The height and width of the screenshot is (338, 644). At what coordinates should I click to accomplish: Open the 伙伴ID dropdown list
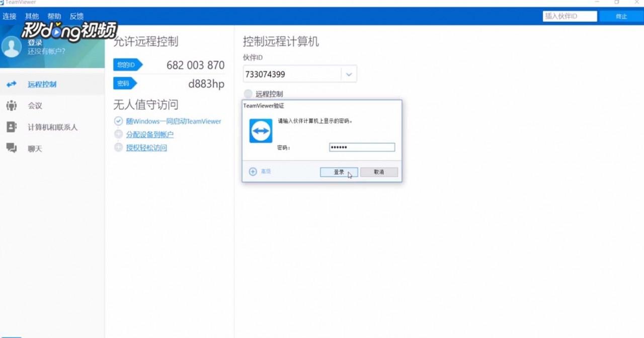point(349,74)
